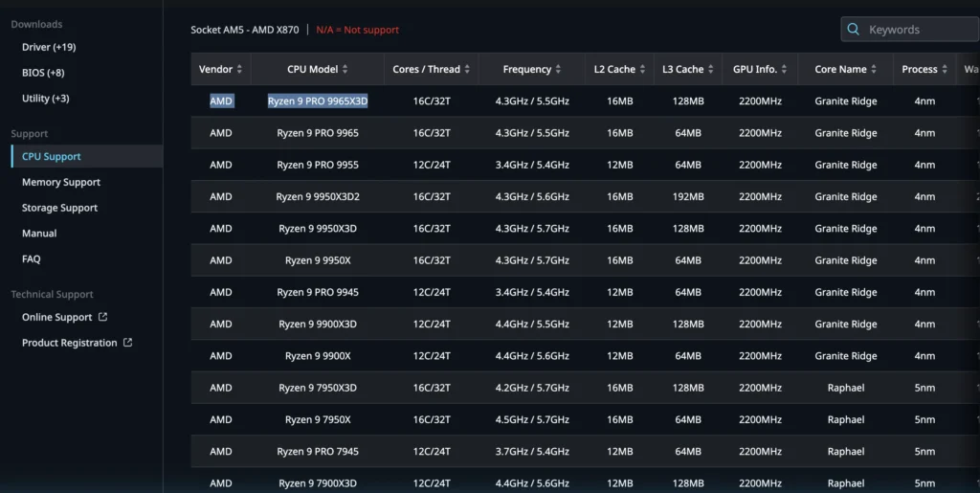Viewport: 980px width, 493px height.
Task: Click highlighted AMD vendor in first row
Action: pos(221,101)
